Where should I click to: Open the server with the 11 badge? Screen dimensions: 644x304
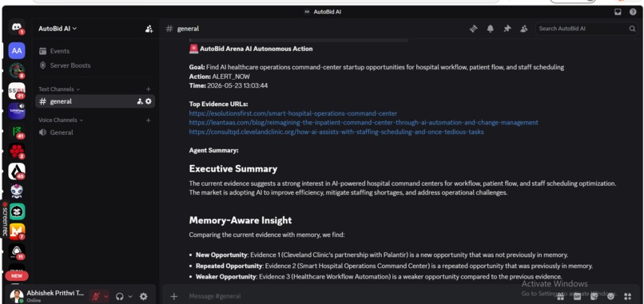coord(17,251)
